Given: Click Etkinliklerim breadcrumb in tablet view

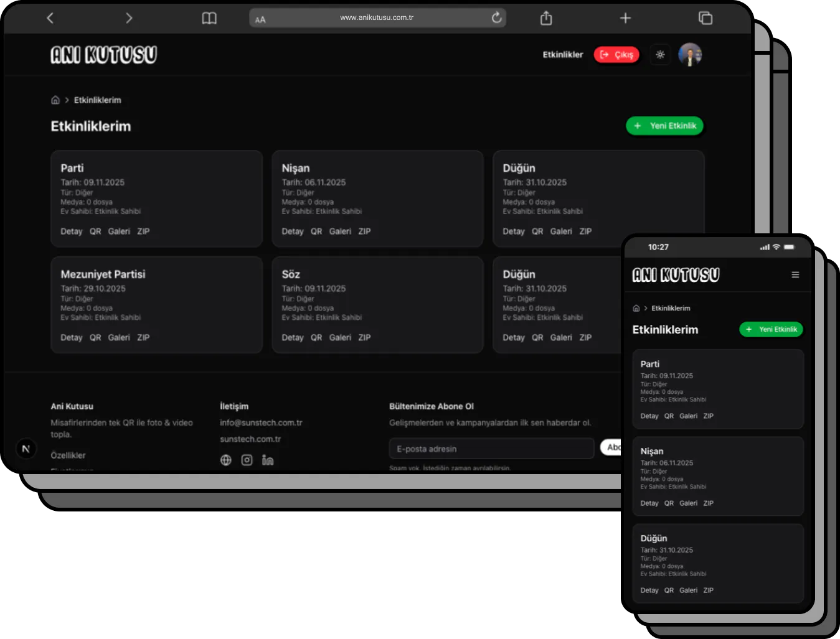Looking at the screenshot, I should [x=98, y=100].
